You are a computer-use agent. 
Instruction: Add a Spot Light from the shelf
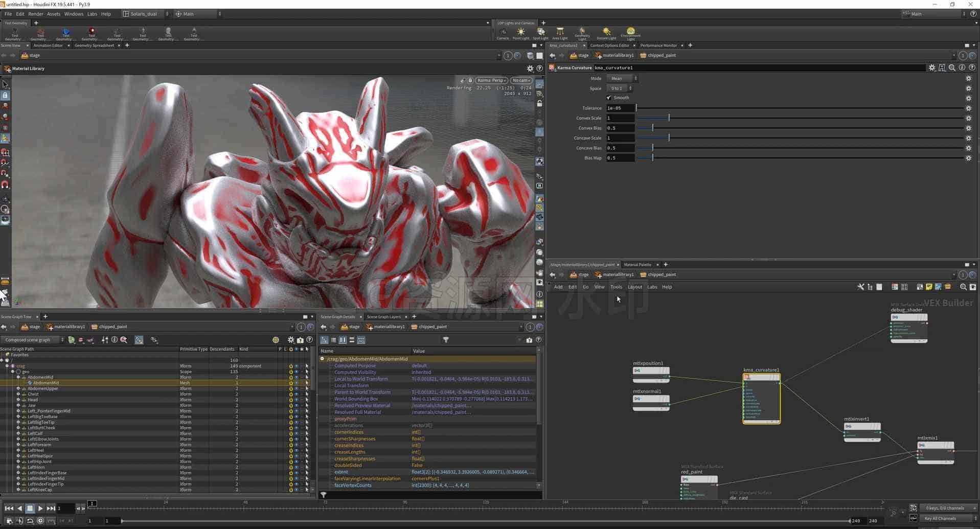[540, 34]
